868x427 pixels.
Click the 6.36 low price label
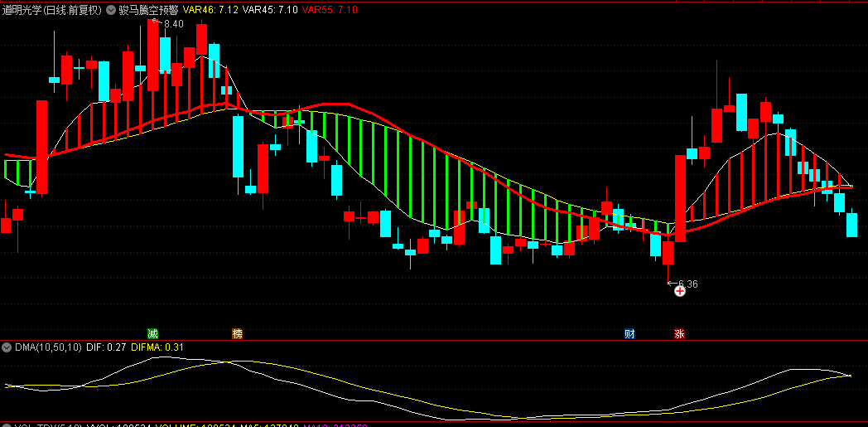(688, 284)
